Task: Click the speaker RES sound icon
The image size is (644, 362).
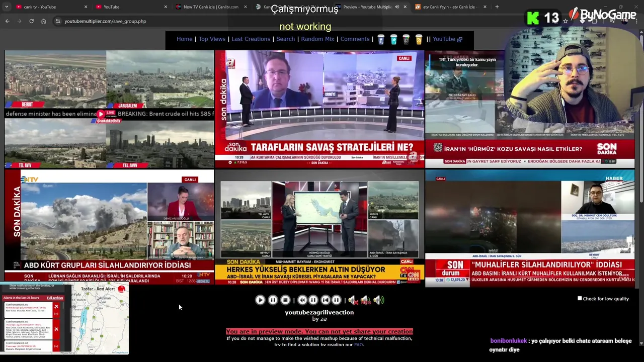Action: pyautogui.click(x=366, y=300)
